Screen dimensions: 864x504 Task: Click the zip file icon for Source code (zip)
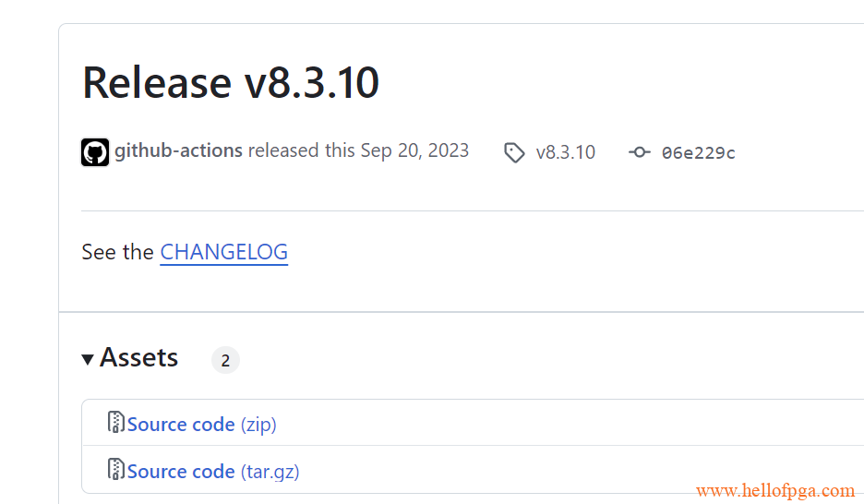[x=115, y=423]
